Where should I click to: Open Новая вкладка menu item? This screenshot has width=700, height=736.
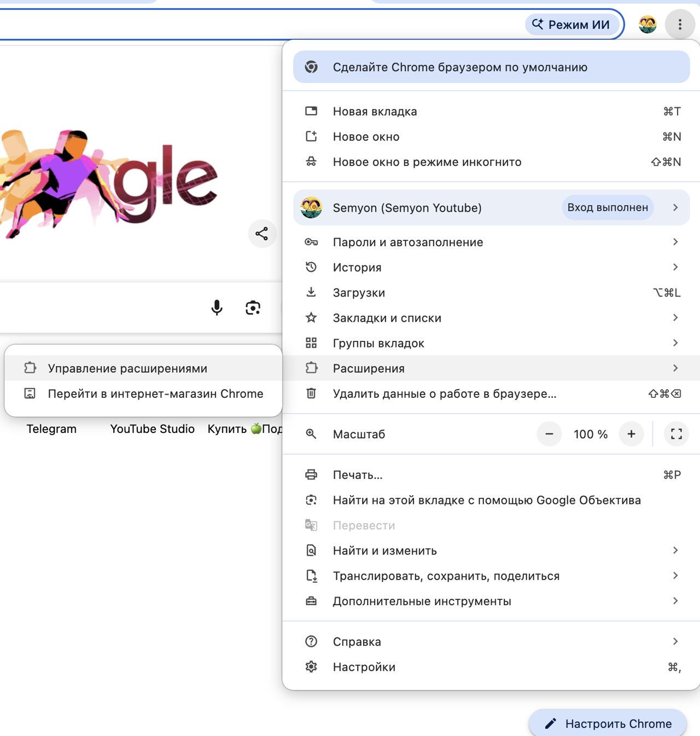tap(491, 112)
